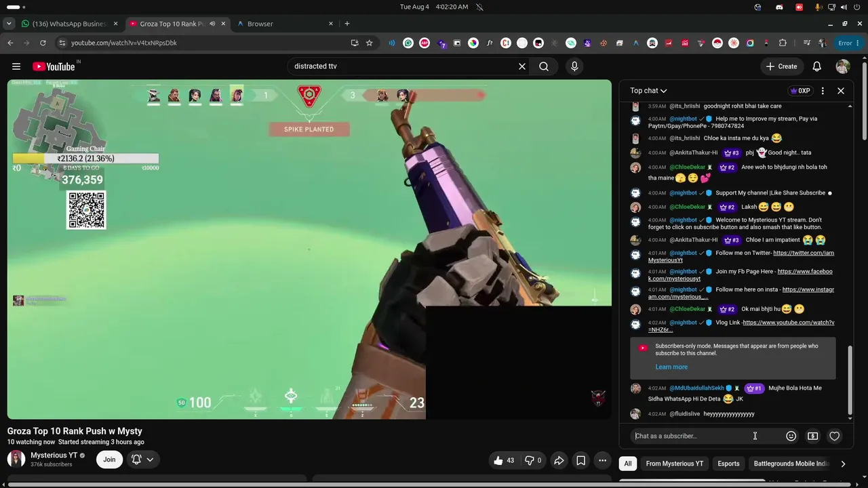Open the install app icon in the address bar

(x=354, y=43)
